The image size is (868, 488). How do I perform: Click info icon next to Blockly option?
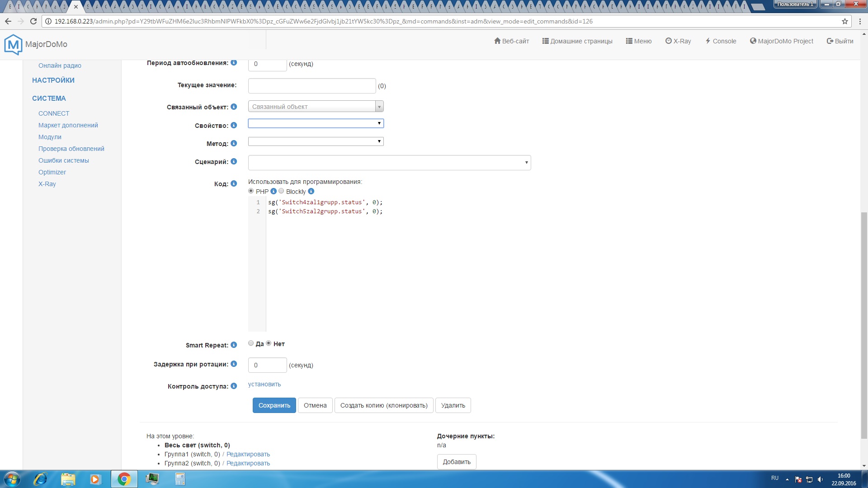coord(311,191)
